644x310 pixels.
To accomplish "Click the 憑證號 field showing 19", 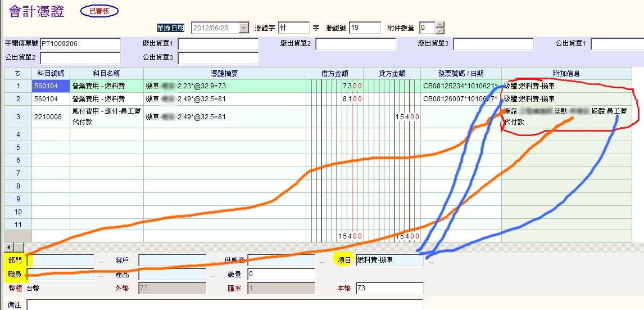I will [x=365, y=28].
